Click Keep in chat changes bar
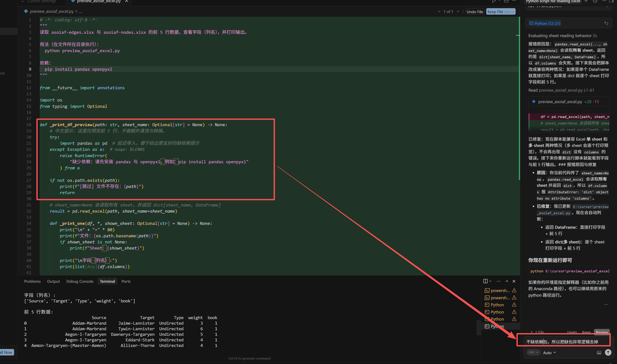The width and height of the screenshot is (617, 364). pyautogui.click(x=586, y=332)
